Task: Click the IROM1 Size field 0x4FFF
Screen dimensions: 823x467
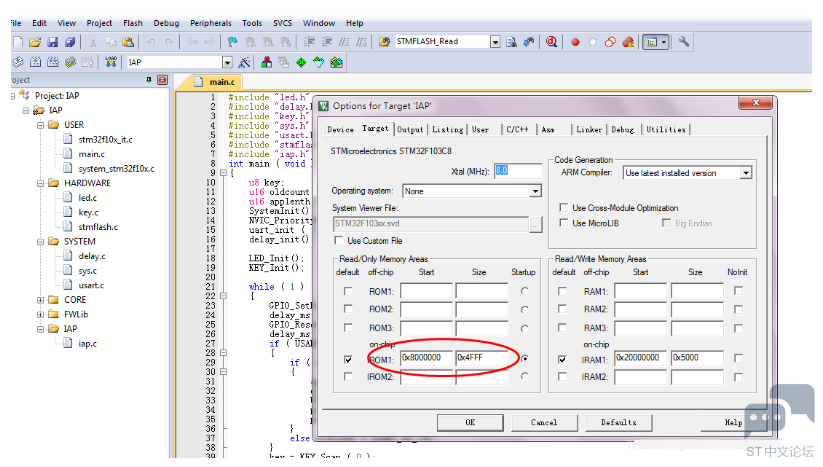Action: coord(481,358)
